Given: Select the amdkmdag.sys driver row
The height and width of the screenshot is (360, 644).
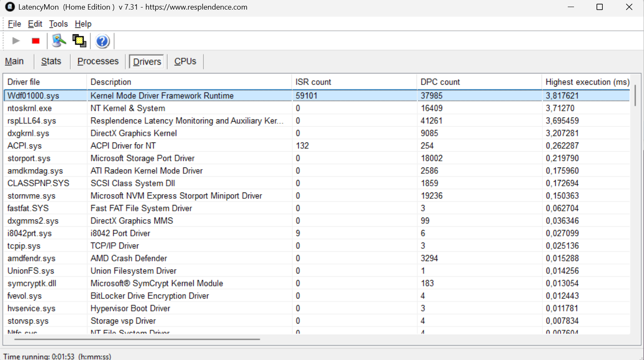Looking at the screenshot, I should pyautogui.click(x=317, y=171).
